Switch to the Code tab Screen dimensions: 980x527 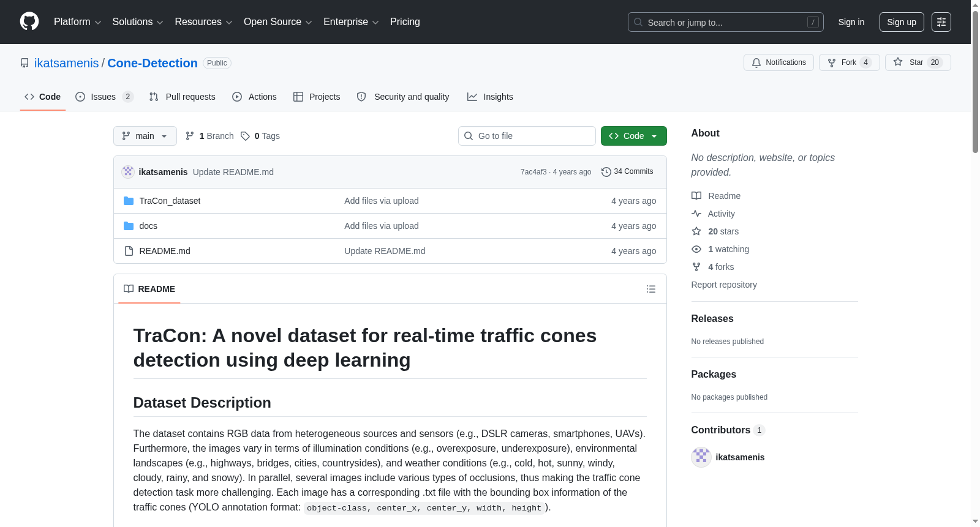pyautogui.click(x=43, y=97)
